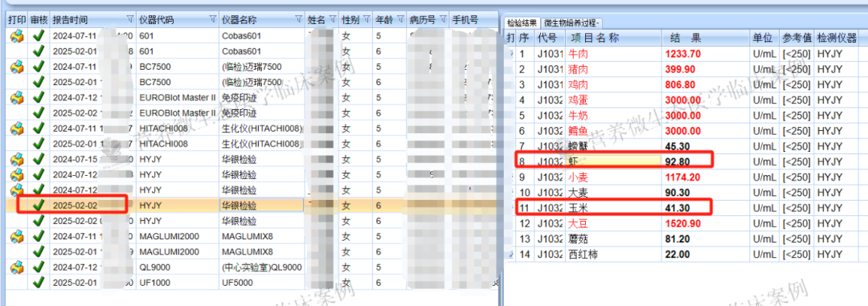This screenshot has height=306, width=868.
Task: Click printer icon in MAGLUMI2000 2024-07-11 row
Action: pyautogui.click(x=17, y=236)
